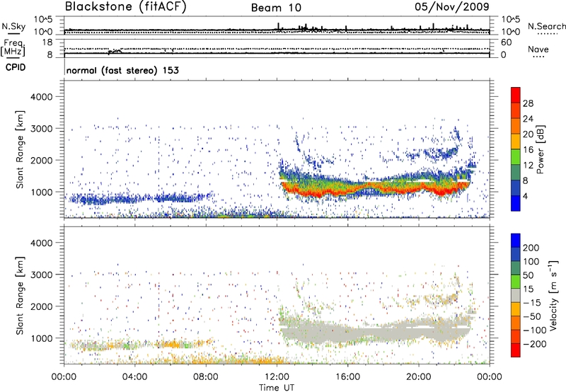
Task: Click the "60" tick on the Nave axis
Action: [506, 42]
